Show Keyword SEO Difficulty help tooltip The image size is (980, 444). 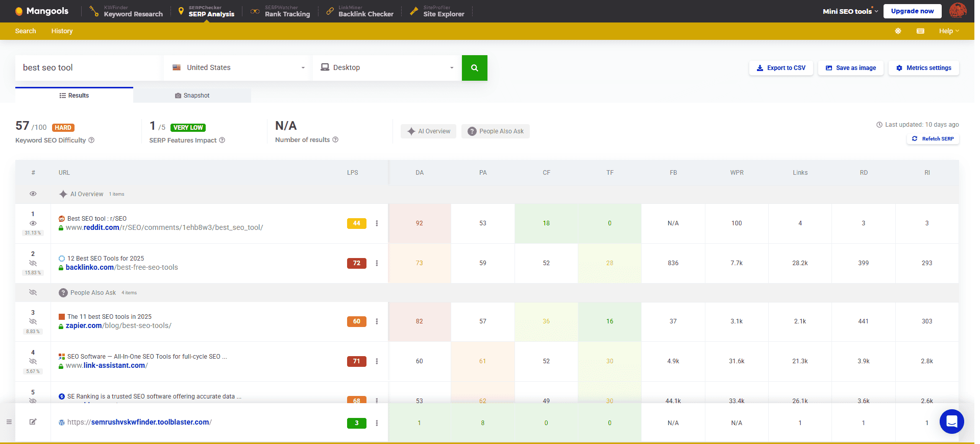pyautogui.click(x=91, y=140)
